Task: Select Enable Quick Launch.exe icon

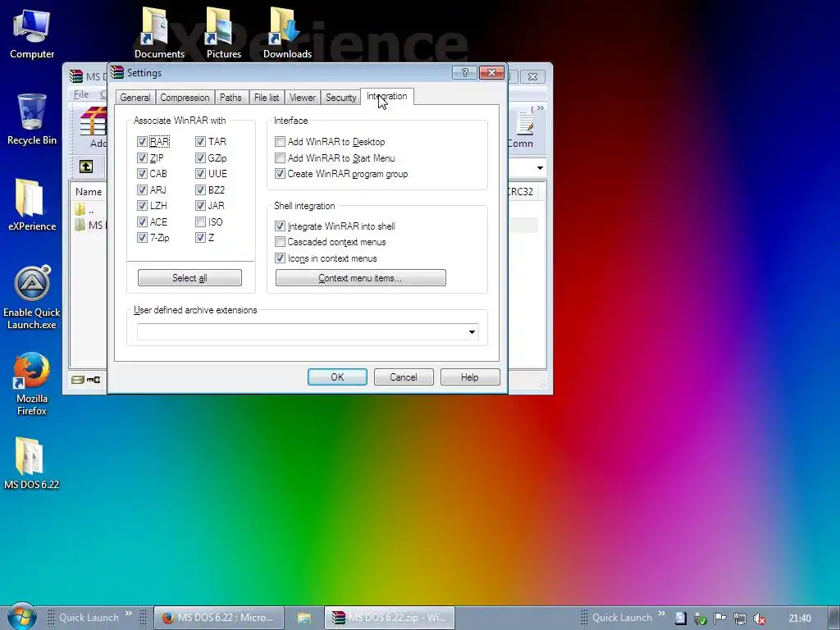Action: pyautogui.click(x=32, y=297)
